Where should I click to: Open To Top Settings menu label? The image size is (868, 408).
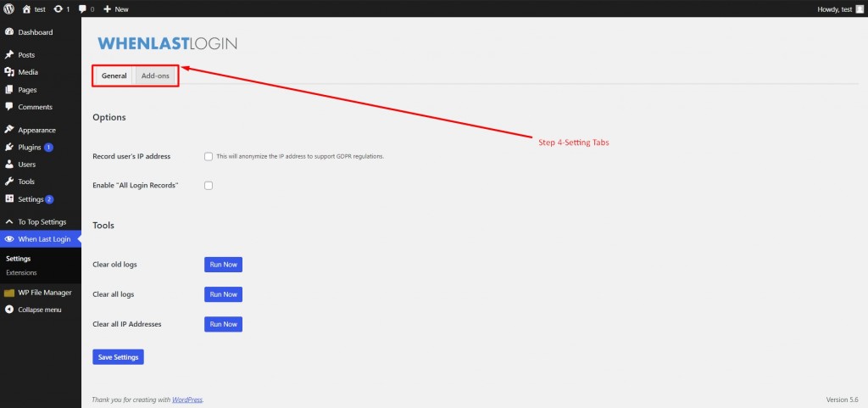[42, 222]
